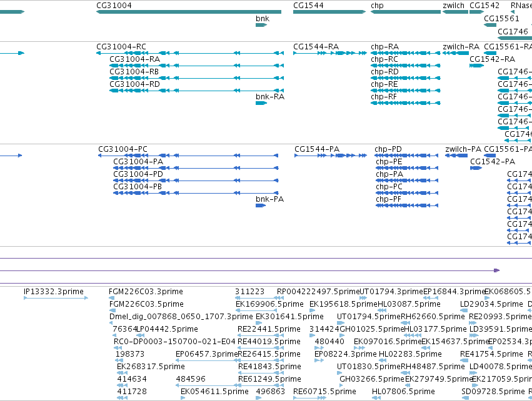Select the EK301641.5prime EST label
The image size is (532, 401).
pyautogui.click(x=289, y=317)
